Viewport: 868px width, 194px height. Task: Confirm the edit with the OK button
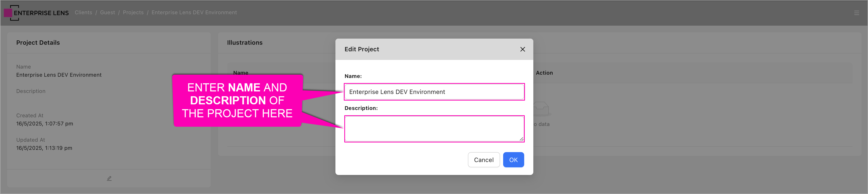point(513,159)
